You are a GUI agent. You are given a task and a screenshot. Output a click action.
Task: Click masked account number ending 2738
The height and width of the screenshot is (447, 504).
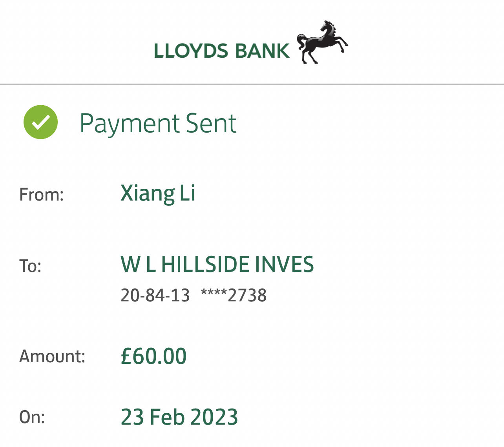point(234,295)
